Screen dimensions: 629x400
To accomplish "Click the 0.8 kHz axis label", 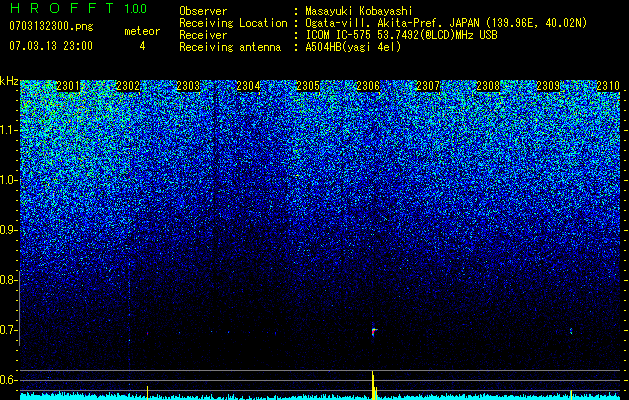I will coord(8,280).
